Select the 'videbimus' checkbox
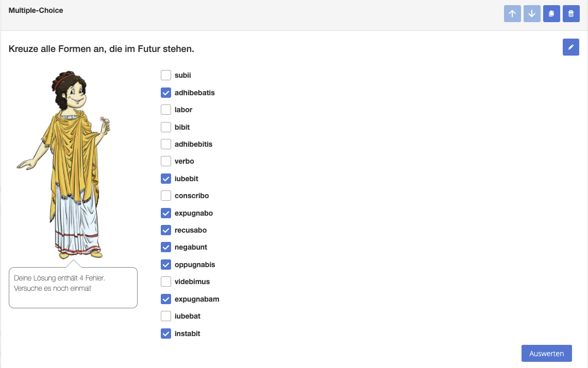Image resolution: width=588 pixels, height=368 pixels. [166, 282]
